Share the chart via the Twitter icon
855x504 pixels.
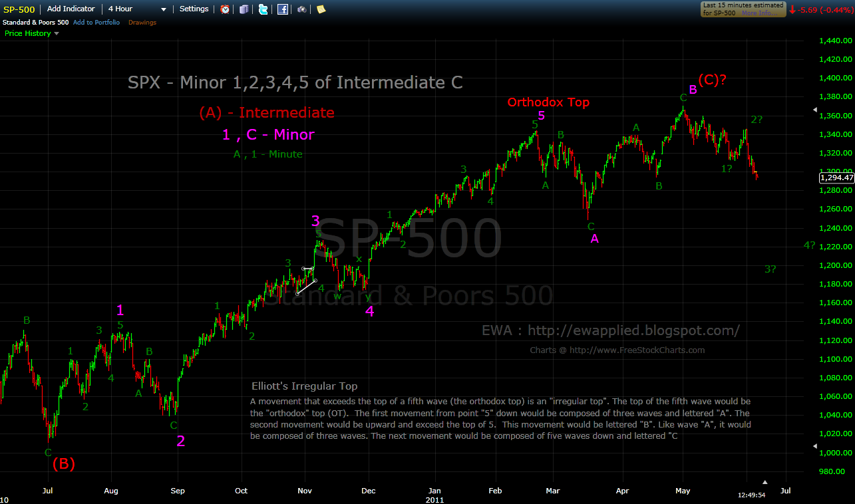pyautogui.click(x=263, y=9)
